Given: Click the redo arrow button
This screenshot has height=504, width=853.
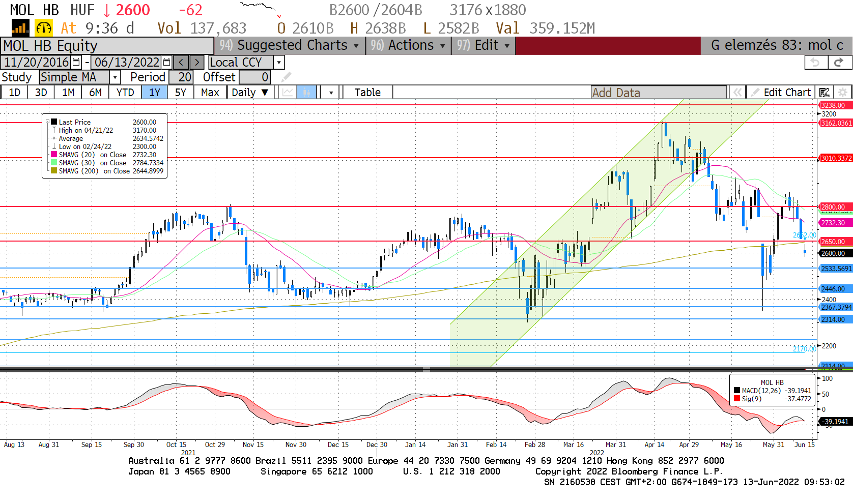Looking at the screenshot, I should (839, 62).
